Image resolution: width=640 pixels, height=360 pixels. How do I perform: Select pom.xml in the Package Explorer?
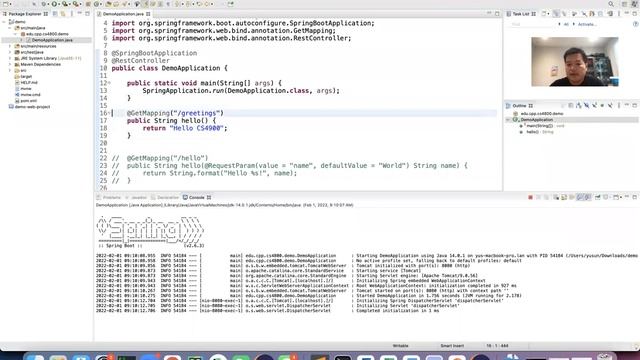(29, 101)
